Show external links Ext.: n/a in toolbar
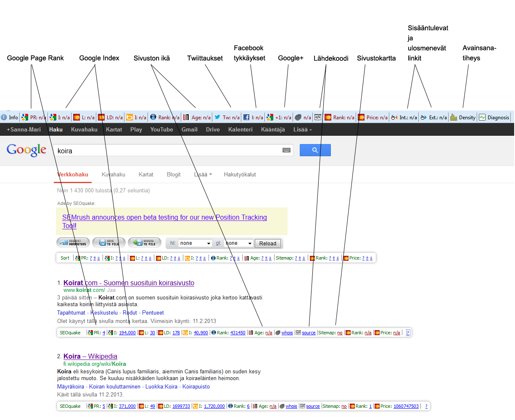The image size is (515, 420). [x=433, y=118]
